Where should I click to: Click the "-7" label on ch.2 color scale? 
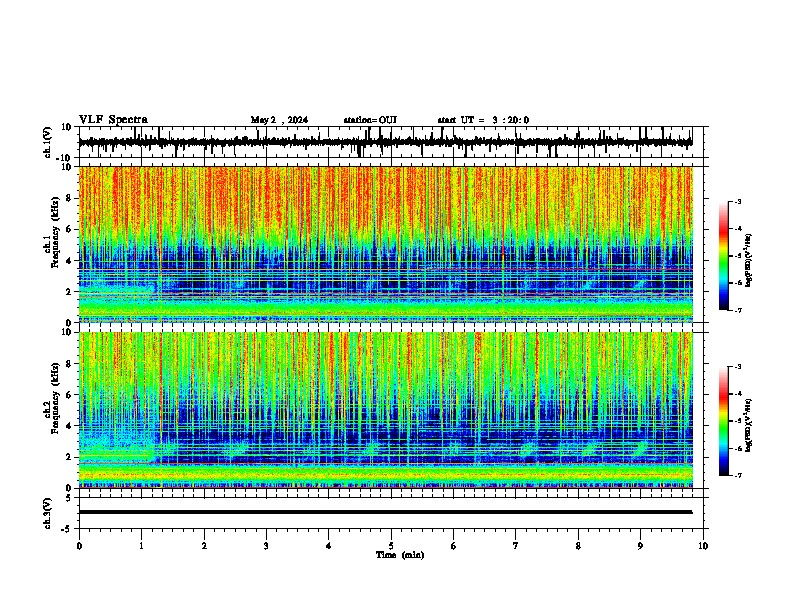[738, 476]
